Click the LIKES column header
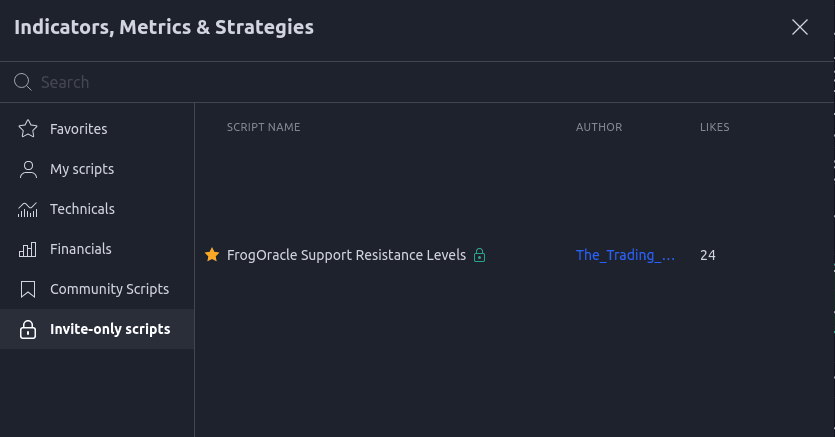This screenshot has width=835, height=437. pyautogui.click(x=715, y=127)
